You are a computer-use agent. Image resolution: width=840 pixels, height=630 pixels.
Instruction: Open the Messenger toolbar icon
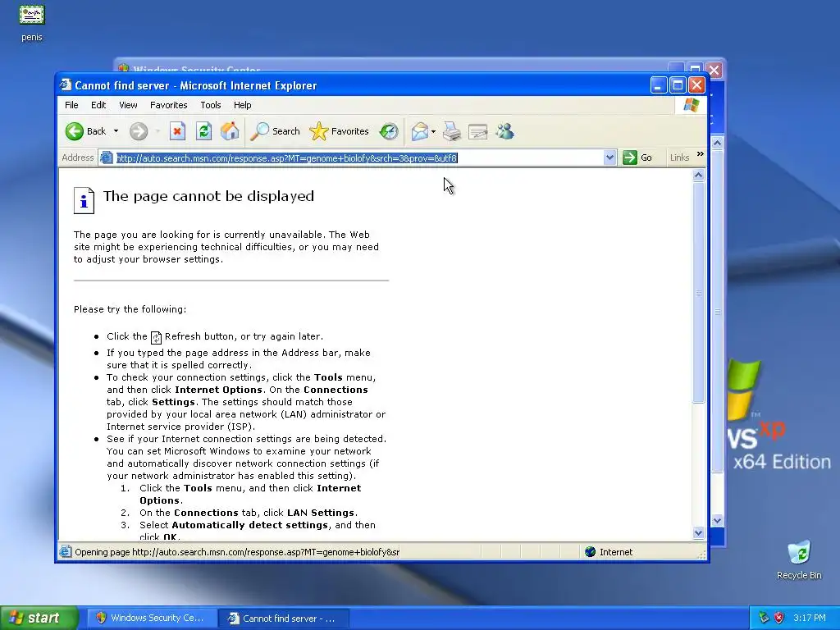click(x=504, y=131)
